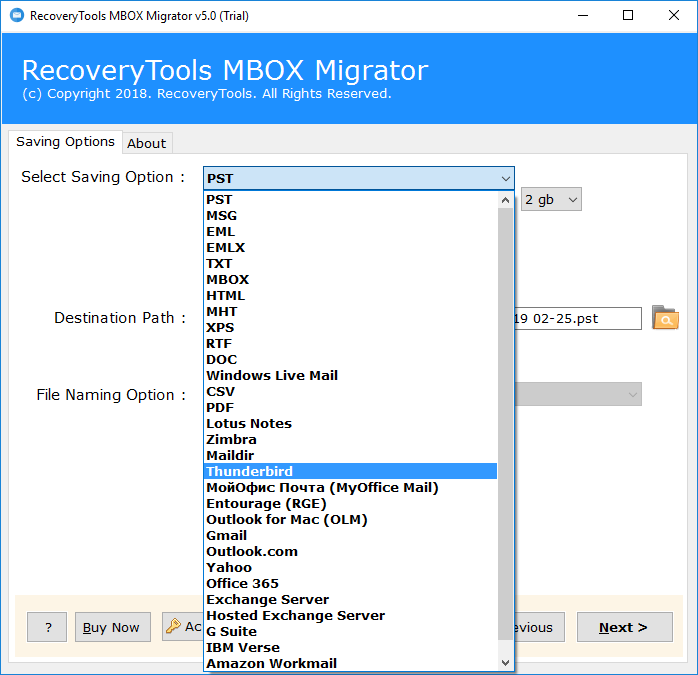Switch to the About tab
This screenshot has width=698, height=675.
pyautogui.click(x=146, y=143)
